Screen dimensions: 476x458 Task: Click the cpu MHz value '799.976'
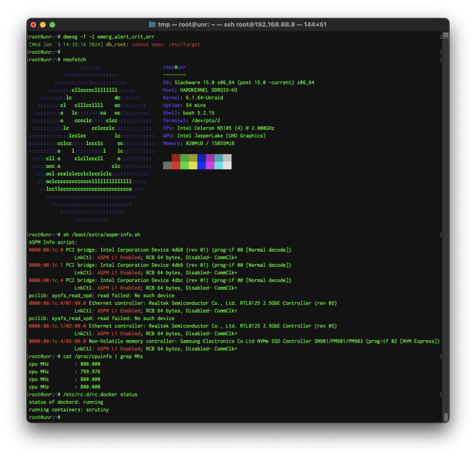90,371
